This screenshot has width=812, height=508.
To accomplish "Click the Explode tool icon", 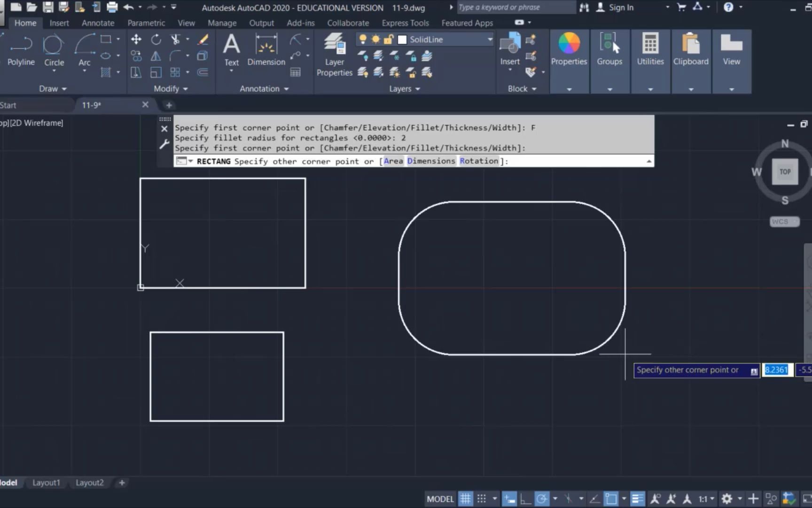I will click(203, 56).
